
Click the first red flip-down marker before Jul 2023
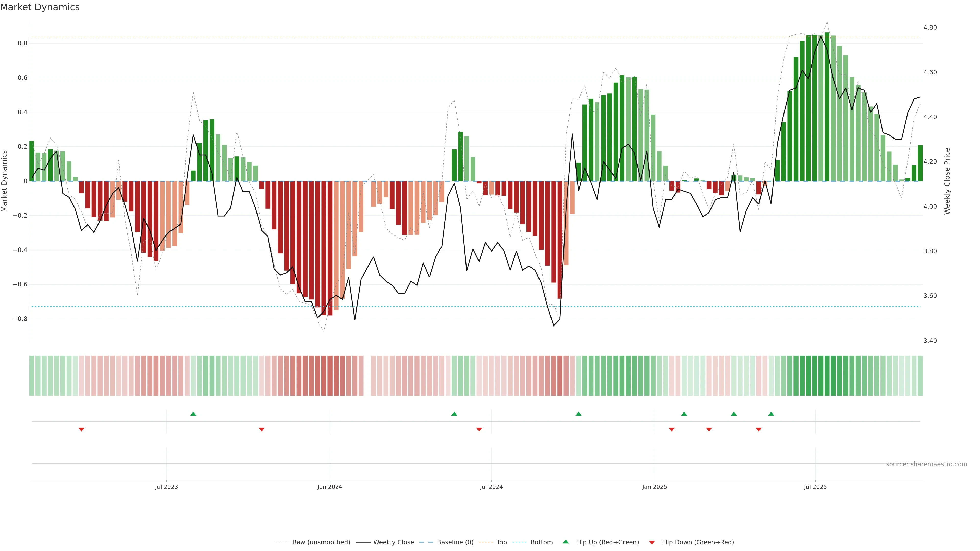coord(81,429)
